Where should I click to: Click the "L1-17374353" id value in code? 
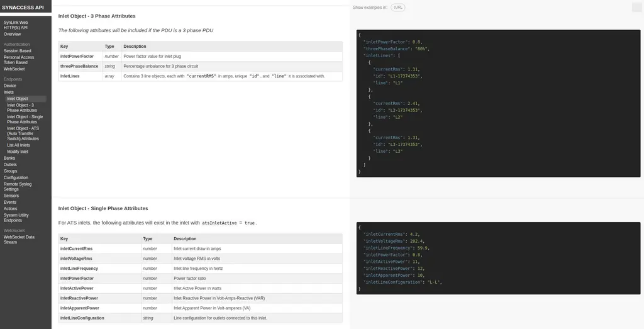point(404,76)
